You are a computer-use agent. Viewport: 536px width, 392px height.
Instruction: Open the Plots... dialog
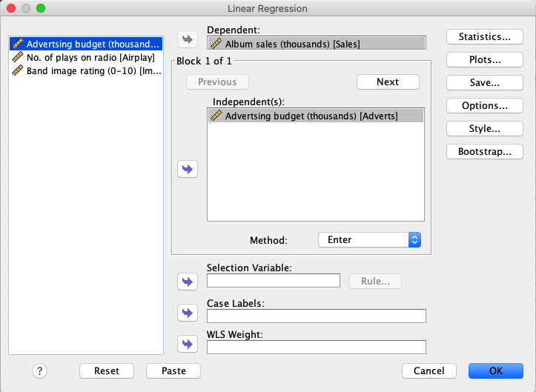tap(484, 59)
